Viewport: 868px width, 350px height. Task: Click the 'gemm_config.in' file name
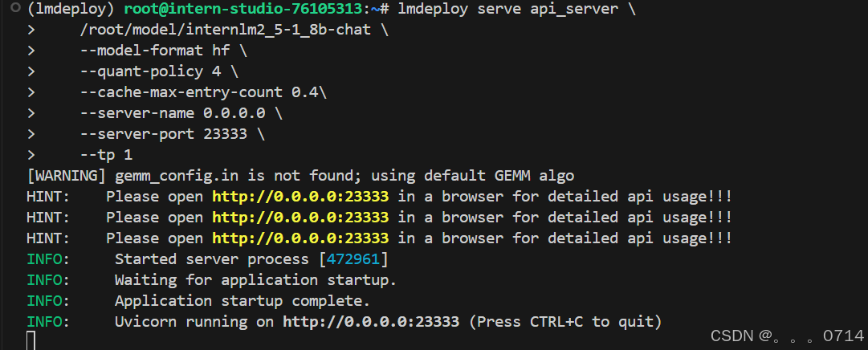tap(177, 176)
